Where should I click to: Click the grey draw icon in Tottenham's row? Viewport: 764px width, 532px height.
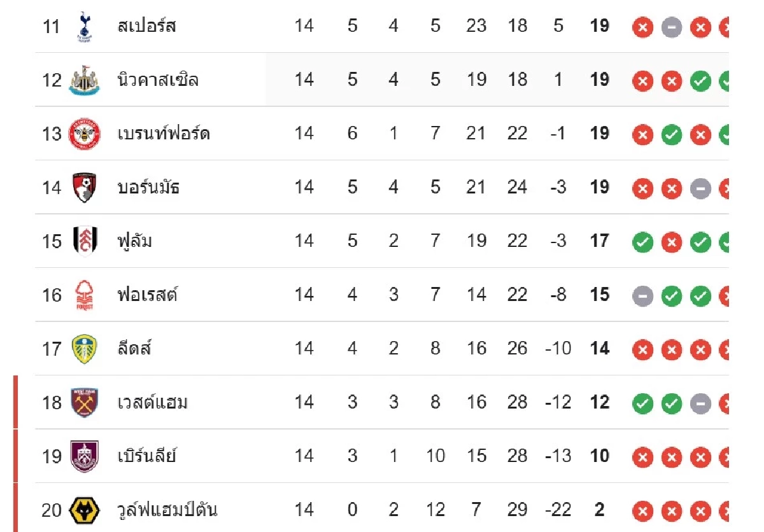pyautogui.click(x=671, y=27)
